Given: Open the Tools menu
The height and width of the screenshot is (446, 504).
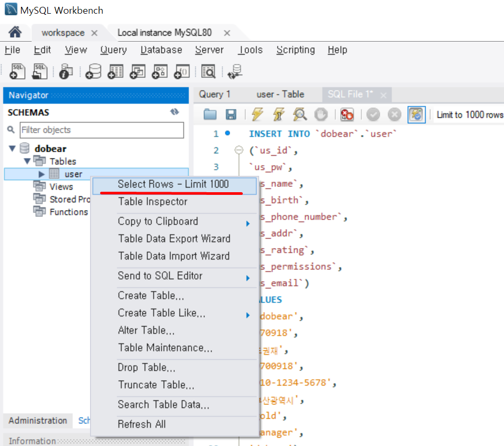Looking at the screenshot, I should coord(250,50).
